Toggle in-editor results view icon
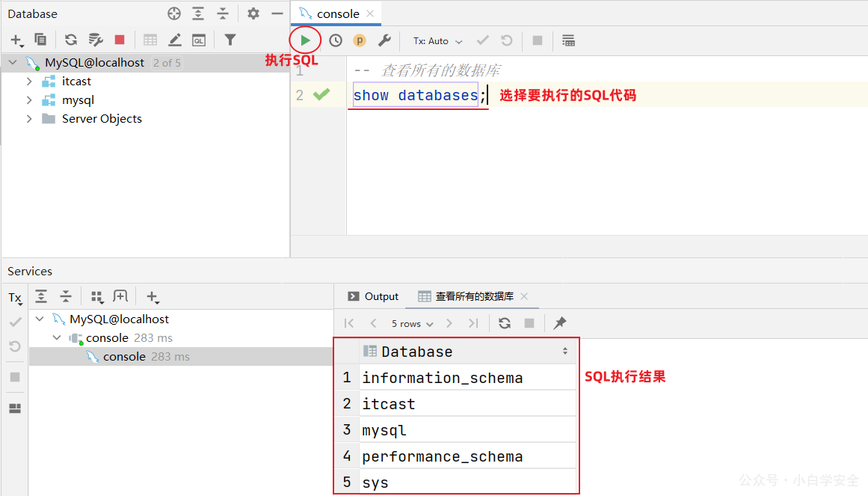Screen dimensions: 868x496 (568, 40)
